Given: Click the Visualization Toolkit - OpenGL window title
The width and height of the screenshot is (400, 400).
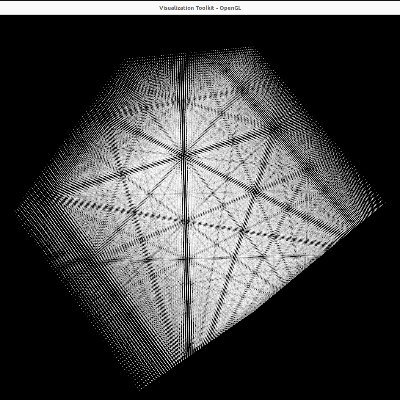Looking at the screenshot, I should 200,8.
